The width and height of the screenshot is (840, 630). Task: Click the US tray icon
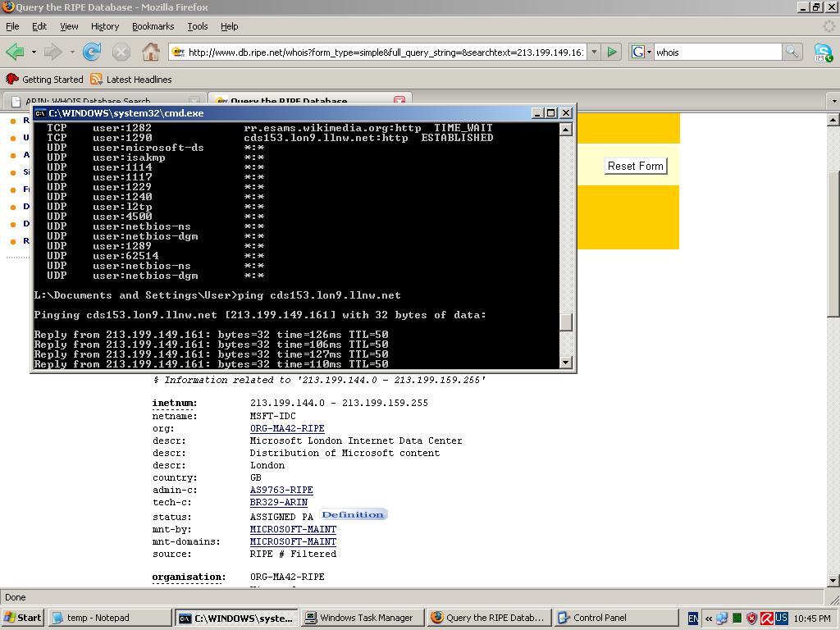pos(781,618)
